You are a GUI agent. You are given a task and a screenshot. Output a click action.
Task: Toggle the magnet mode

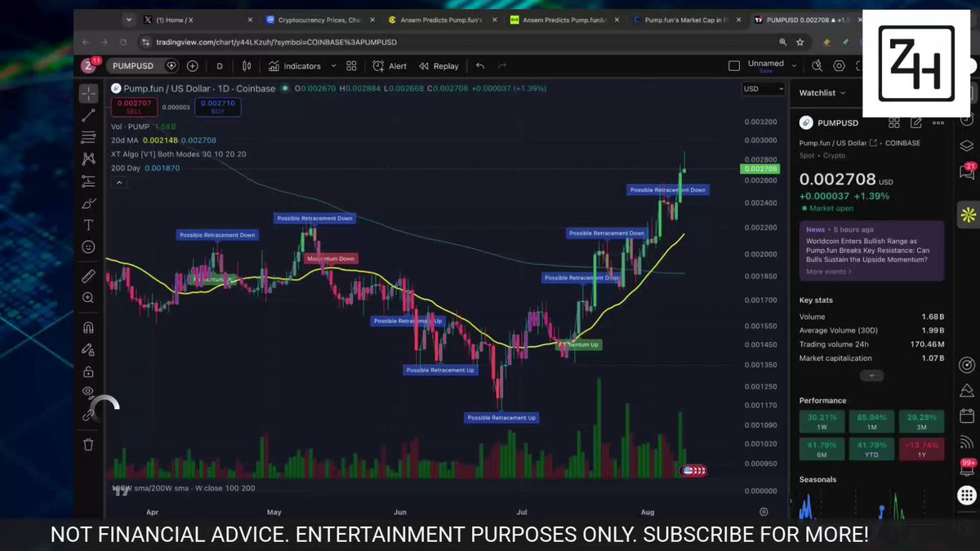click(88, 327)
